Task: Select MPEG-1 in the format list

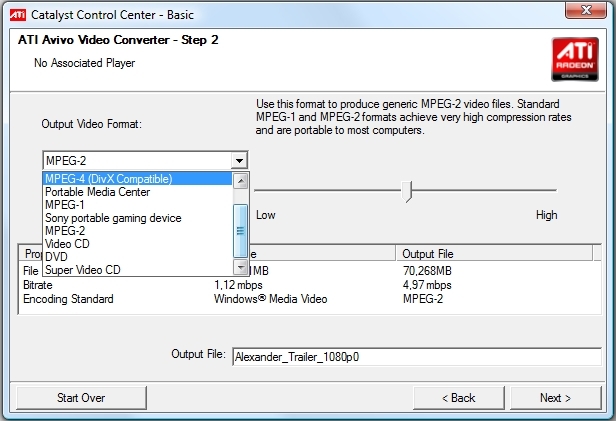Action: click(x=138, y=205)
